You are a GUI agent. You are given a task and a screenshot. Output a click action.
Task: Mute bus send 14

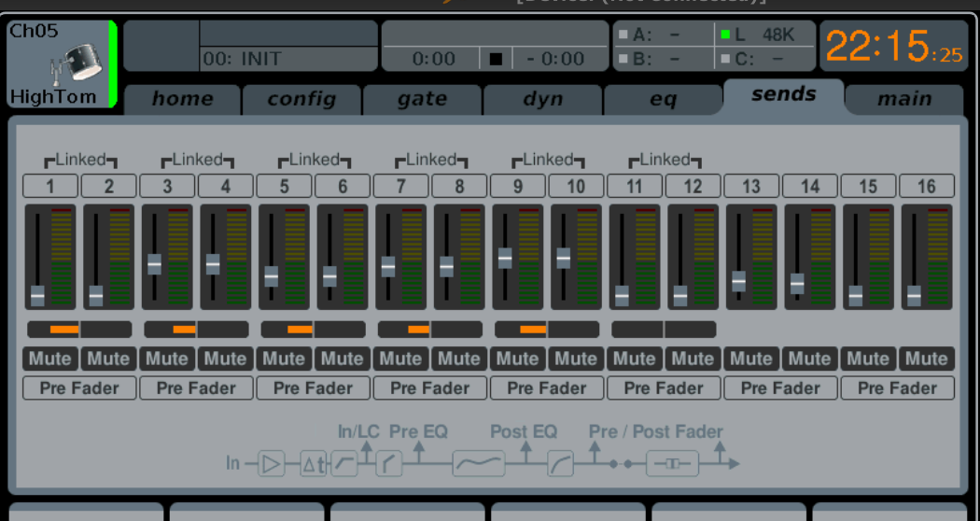(x=810, y=359)
